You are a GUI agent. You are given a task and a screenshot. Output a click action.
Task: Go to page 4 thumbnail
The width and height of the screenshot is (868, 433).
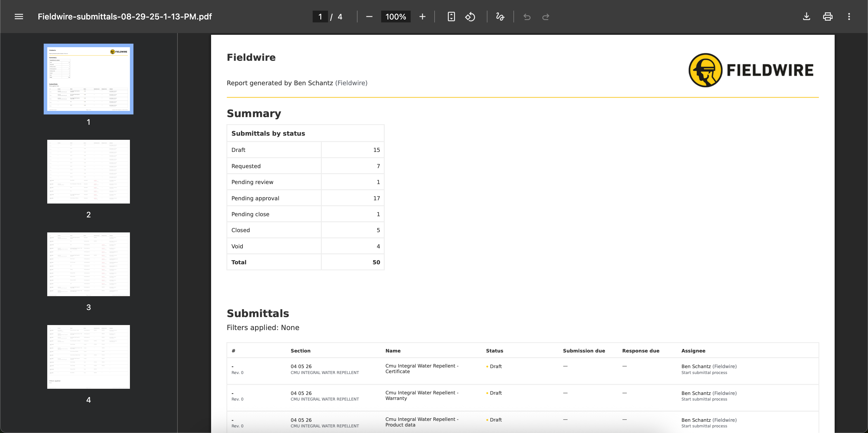pos(88,357)
